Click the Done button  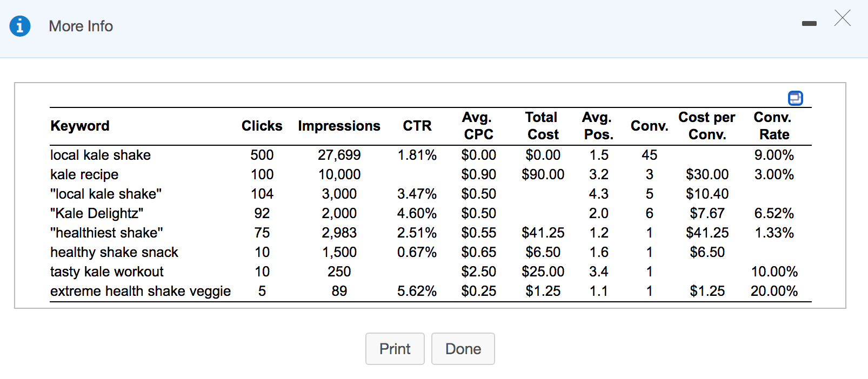point(463,349)
